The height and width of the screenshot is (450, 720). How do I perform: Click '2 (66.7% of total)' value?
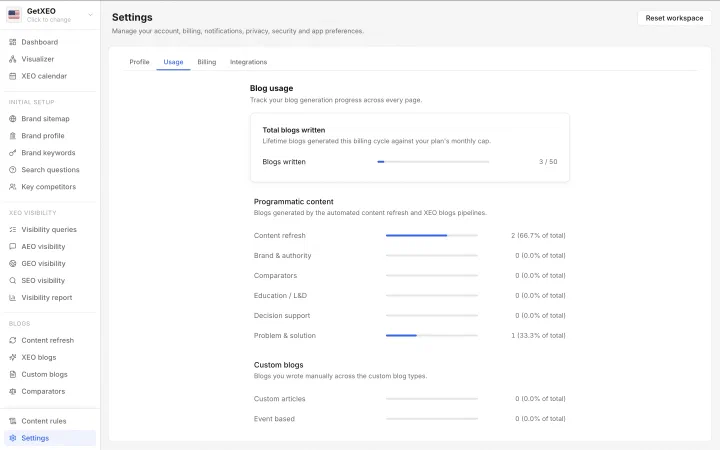click(538, 235)
